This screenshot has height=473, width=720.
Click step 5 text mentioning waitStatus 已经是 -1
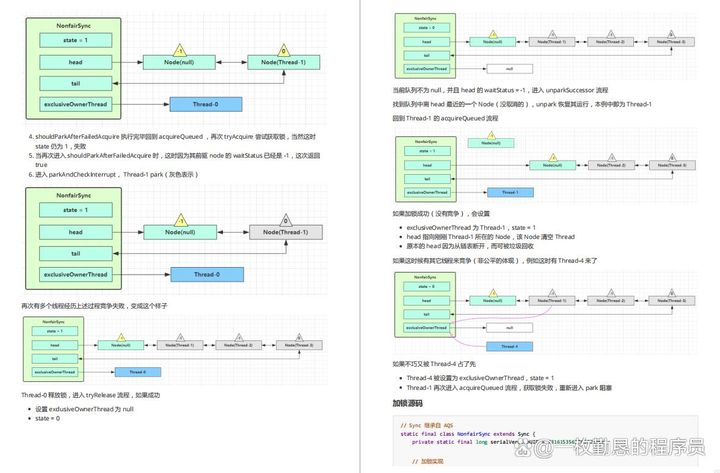point(174,160)
